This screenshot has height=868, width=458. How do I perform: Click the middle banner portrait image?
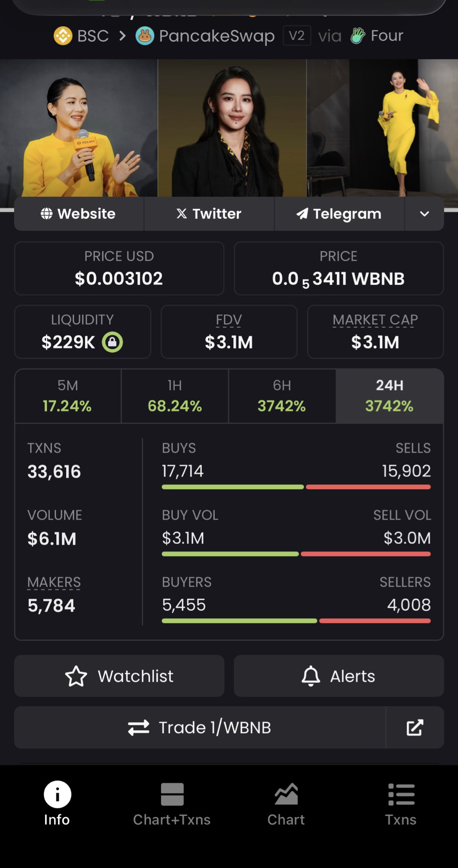click(232, 127)
